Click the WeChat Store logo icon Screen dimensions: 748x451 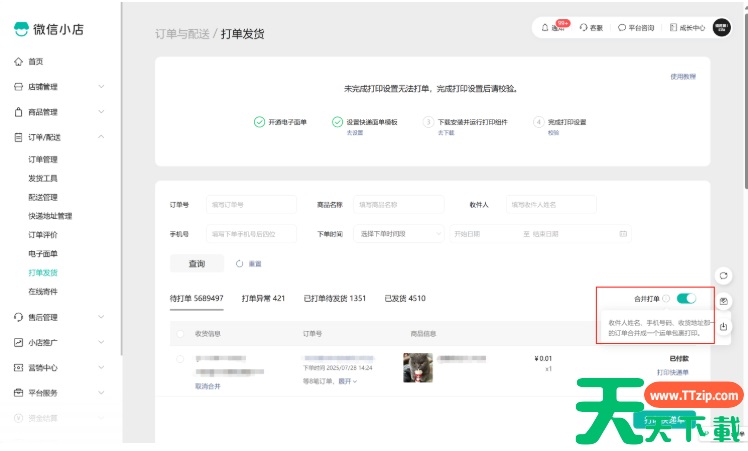tap(22, 28)
